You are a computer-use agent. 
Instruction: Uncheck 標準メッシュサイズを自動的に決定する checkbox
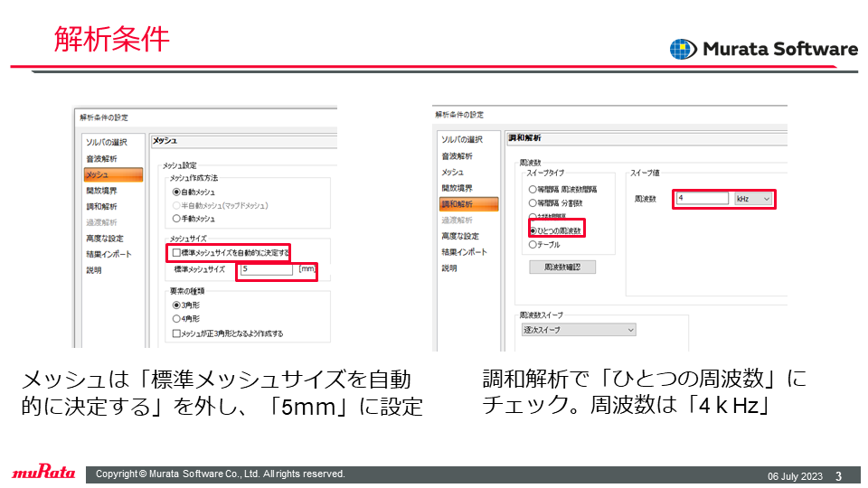click(176, 253)
